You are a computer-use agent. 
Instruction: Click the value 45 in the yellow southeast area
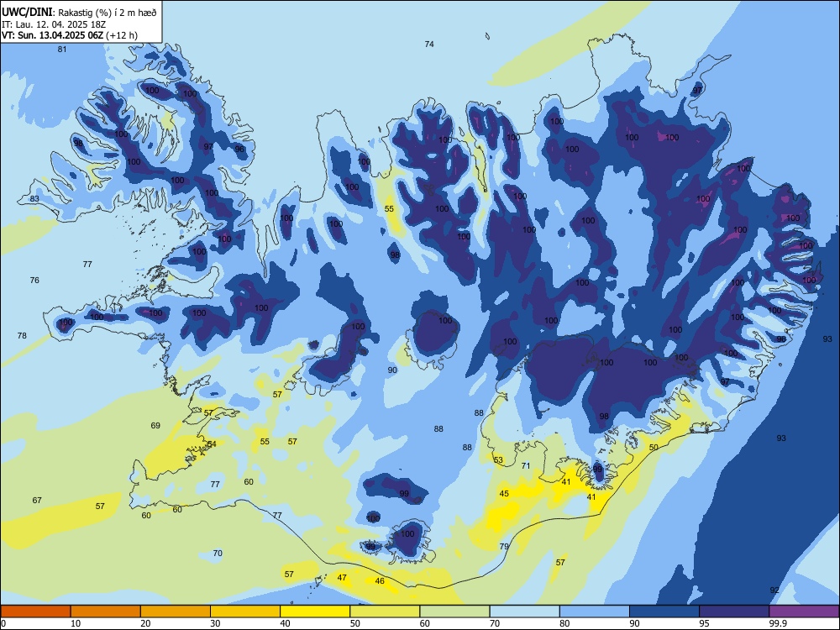click(x=504, y=494)
